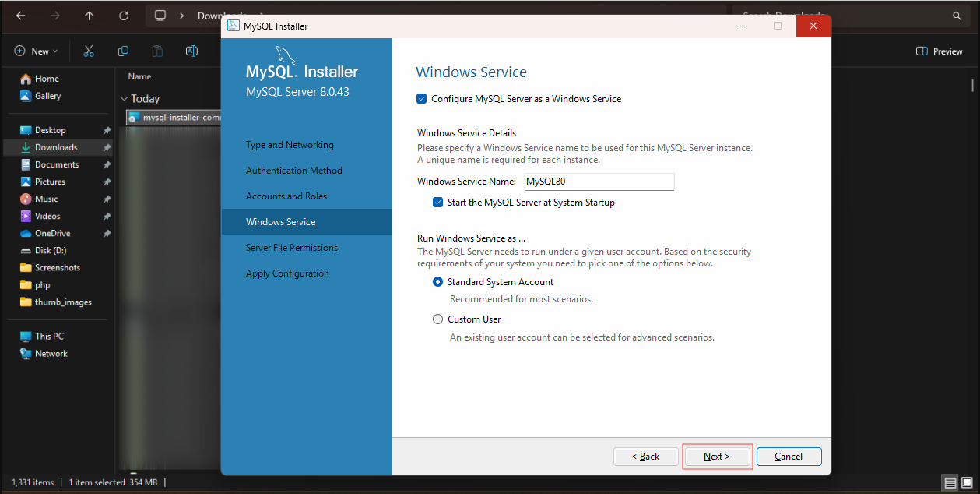Unpin OneDrive using its pin icon
This screenshot has width=980, height=494.
click(x=107, y=233)
